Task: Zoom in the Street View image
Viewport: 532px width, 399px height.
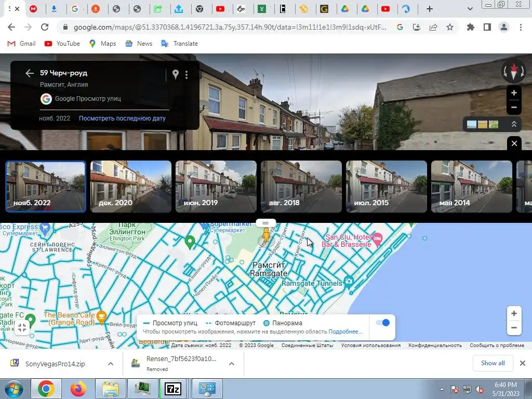Action: 514,93
